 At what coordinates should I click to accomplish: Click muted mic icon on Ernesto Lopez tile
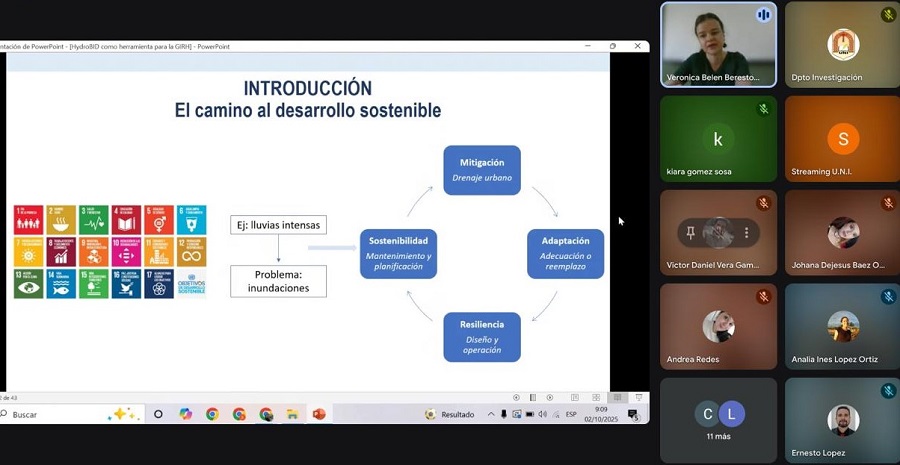(x=888, y=391)
